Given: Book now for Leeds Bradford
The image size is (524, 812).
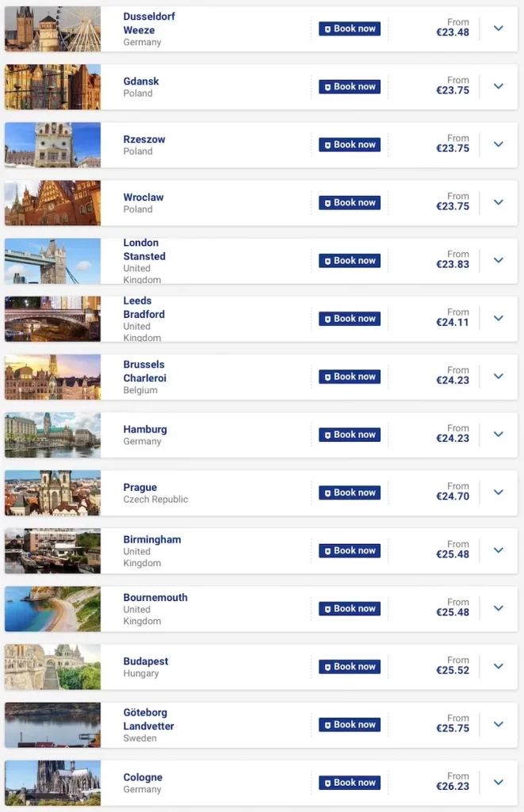Looking at the screenshot, I should 350,319.
